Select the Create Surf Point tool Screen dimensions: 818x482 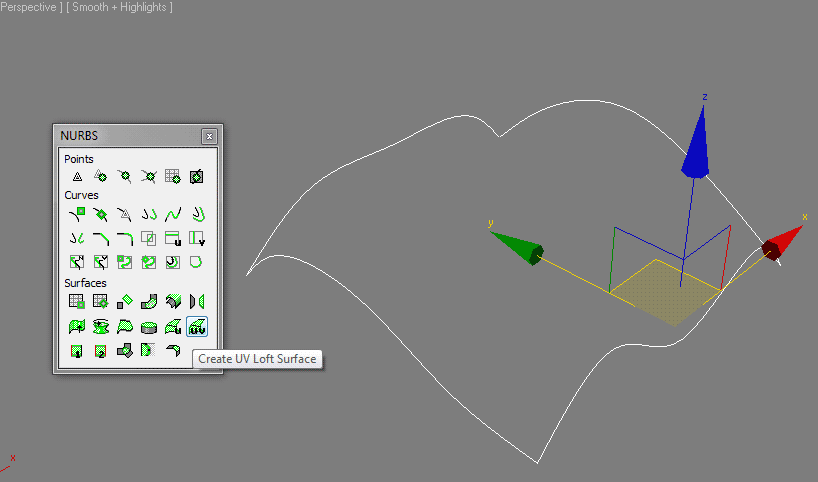pos(173,177)
